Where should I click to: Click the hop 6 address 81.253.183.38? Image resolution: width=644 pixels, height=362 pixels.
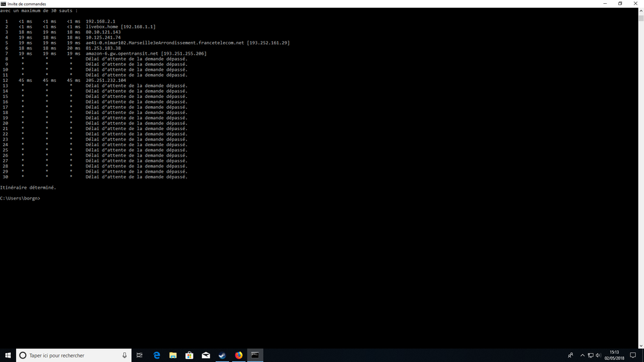pyautogui.click(x=103, y=48)
